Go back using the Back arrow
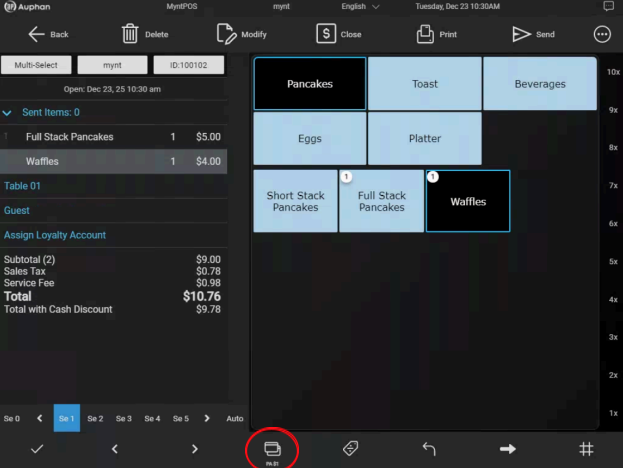 [x=48, y=34]
